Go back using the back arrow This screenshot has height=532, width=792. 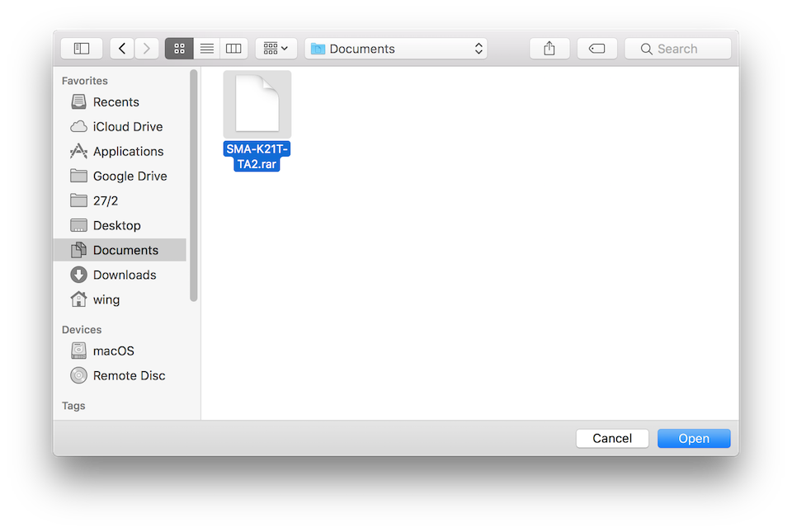pyautogui.click(x=120, y=48)
